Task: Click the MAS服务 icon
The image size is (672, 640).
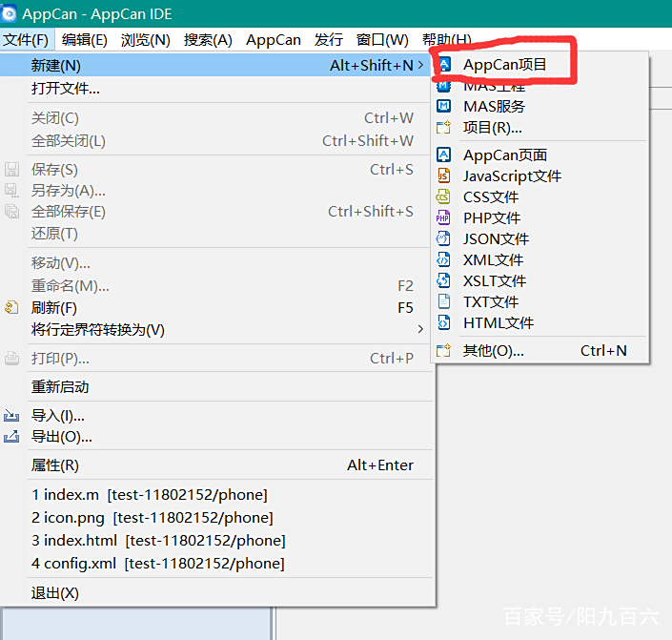Action: 443,106
